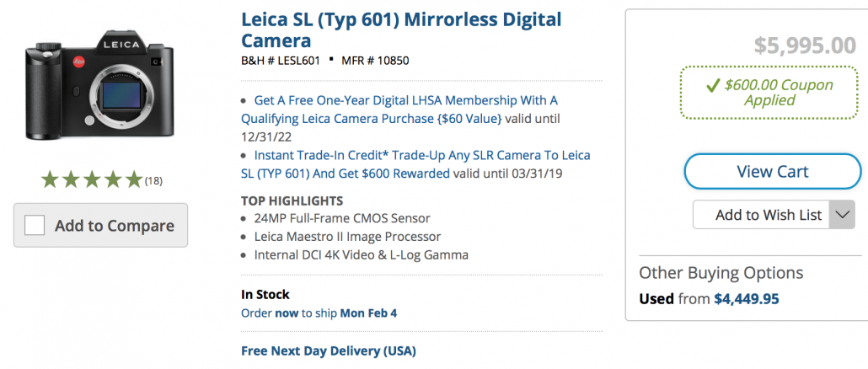Click the Mon Feb 4 ship date
The width and height of the screenshot is (868, 369).
pyautogui.click(x=368, y=313)
